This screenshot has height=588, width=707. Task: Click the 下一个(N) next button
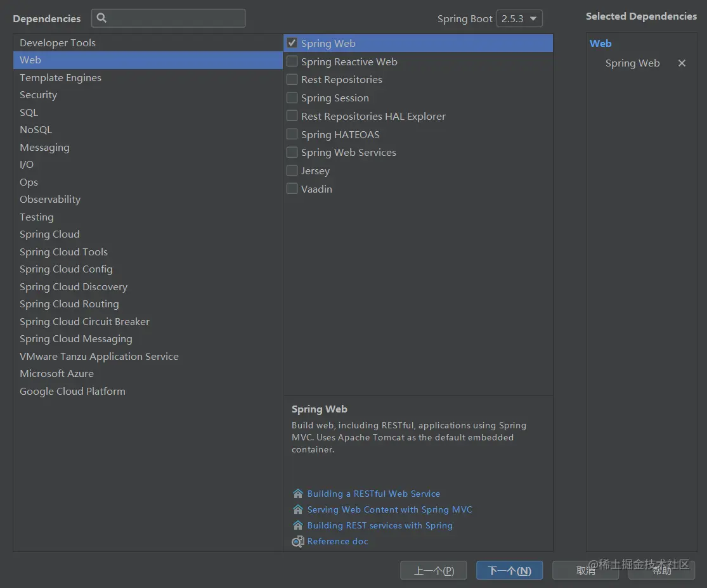tap(510, 570)
